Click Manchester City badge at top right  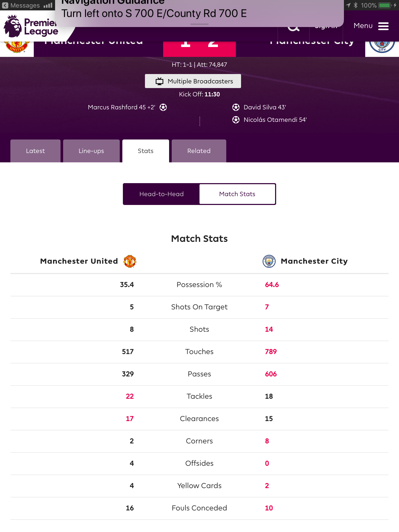[x=382, y=47]
